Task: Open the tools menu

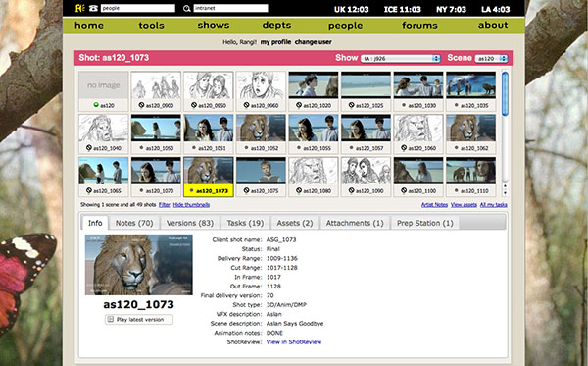Action: [x=151, y=26]
